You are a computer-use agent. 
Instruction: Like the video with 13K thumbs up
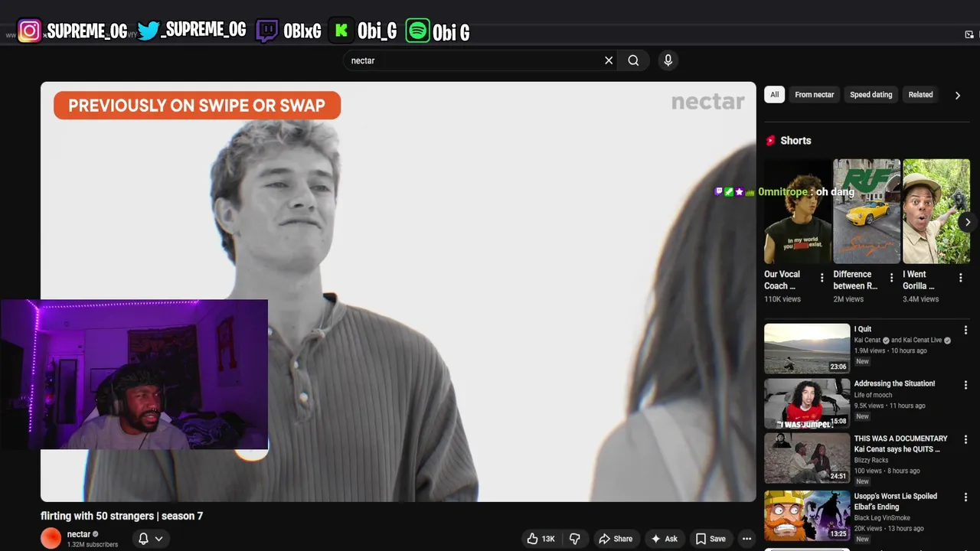click(x=541, y=539)
